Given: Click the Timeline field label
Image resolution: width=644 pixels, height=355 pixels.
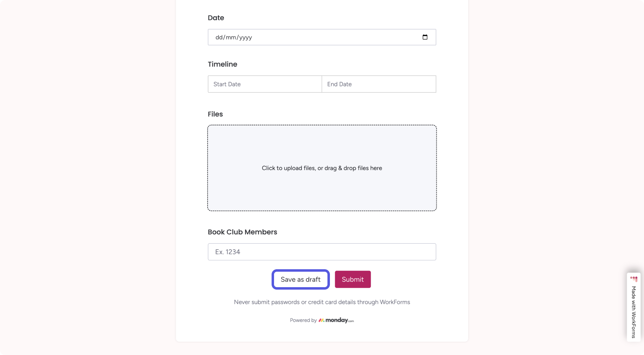Looking at the screenshot, I should point(222,64).
